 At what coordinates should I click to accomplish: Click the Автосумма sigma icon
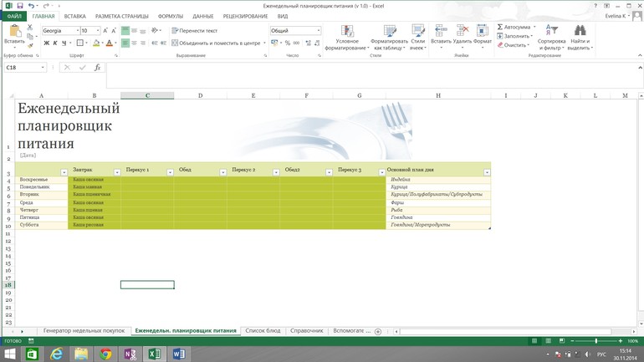coord(499,27)
